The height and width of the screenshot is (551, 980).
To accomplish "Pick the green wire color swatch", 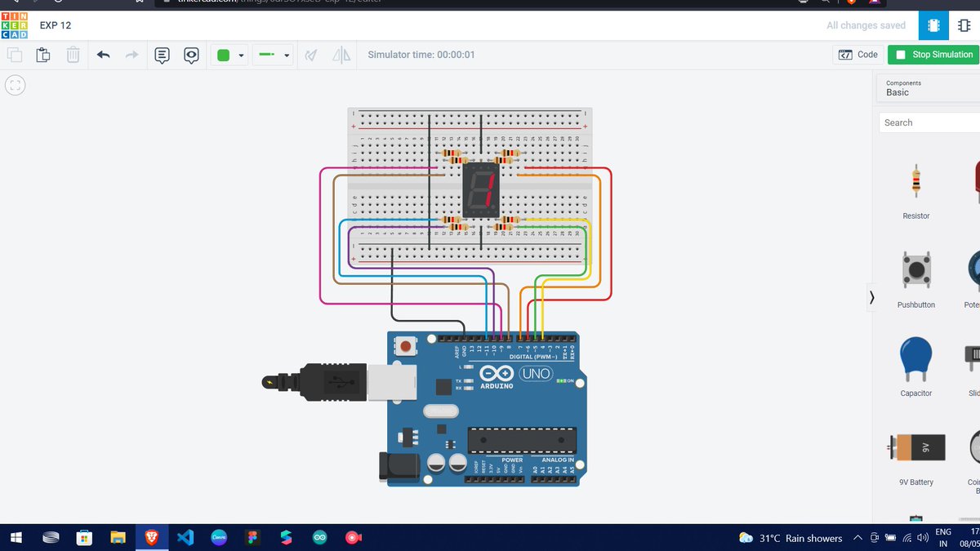I will point(222,56).
